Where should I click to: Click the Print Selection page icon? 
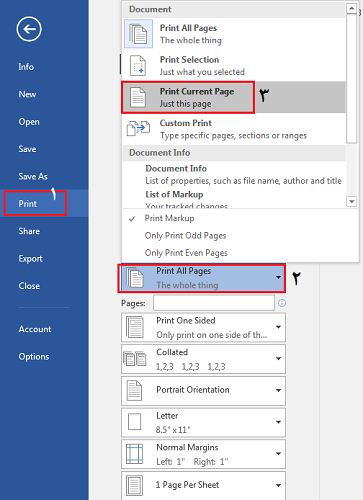138,66
